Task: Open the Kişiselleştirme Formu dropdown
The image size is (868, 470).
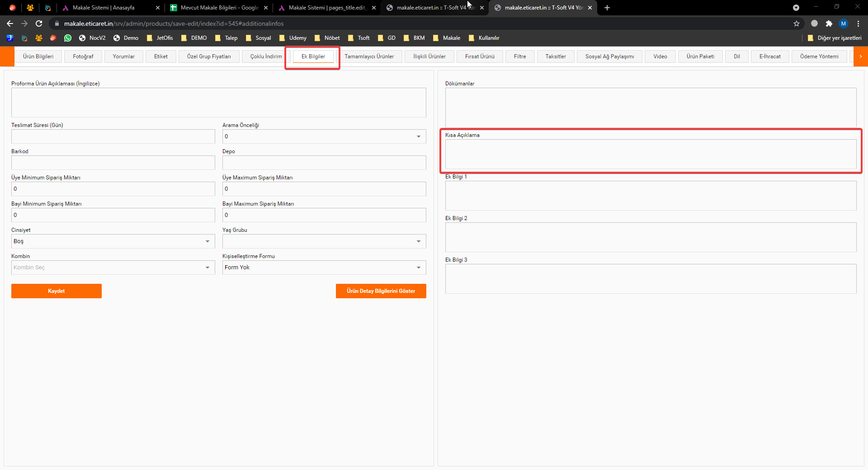Action: (324, 268)
